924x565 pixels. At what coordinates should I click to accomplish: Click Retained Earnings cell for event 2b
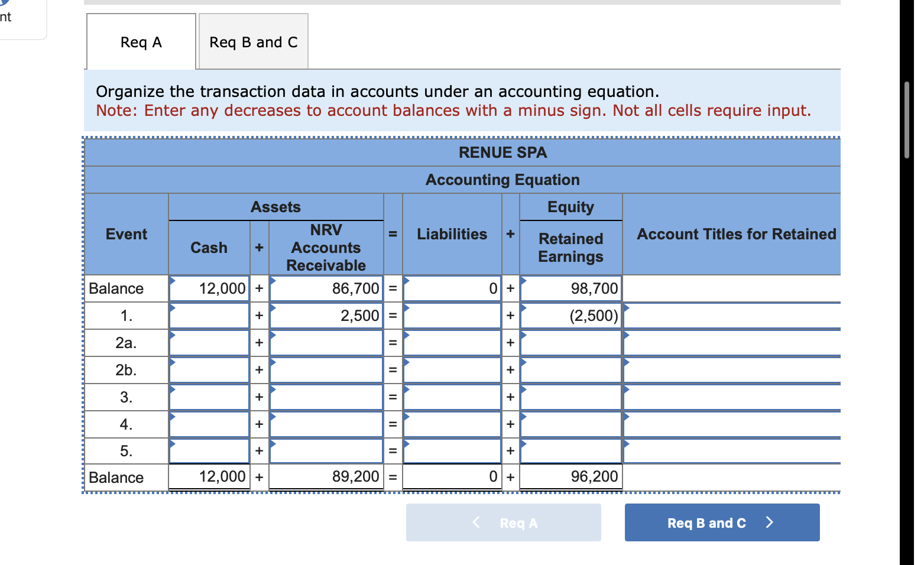(571, 370)
